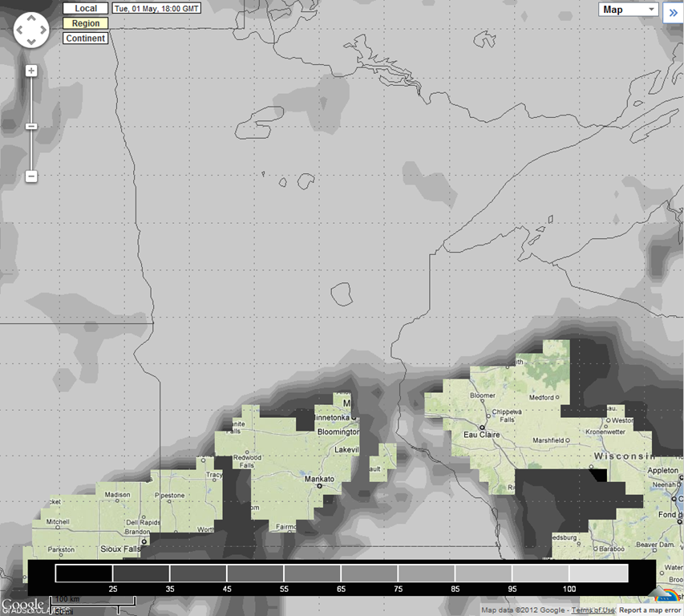Click the Wisconsin state label
Image resolution: width=684 pixels, height=616 pixels.
coord(624,456)
